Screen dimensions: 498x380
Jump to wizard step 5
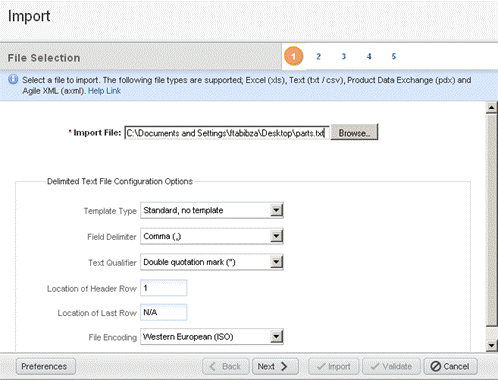coord(394,56)
